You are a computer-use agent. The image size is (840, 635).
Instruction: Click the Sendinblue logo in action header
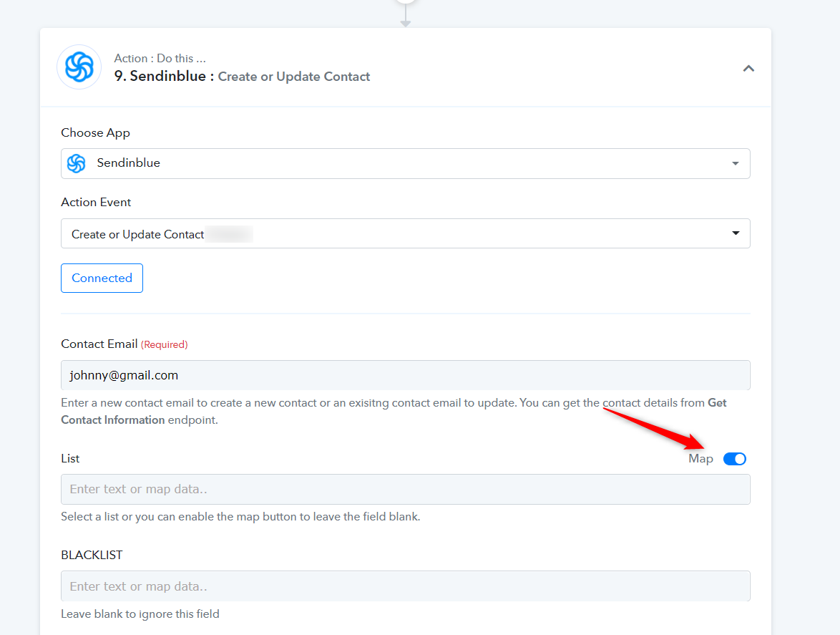click(x=79, y=67)
